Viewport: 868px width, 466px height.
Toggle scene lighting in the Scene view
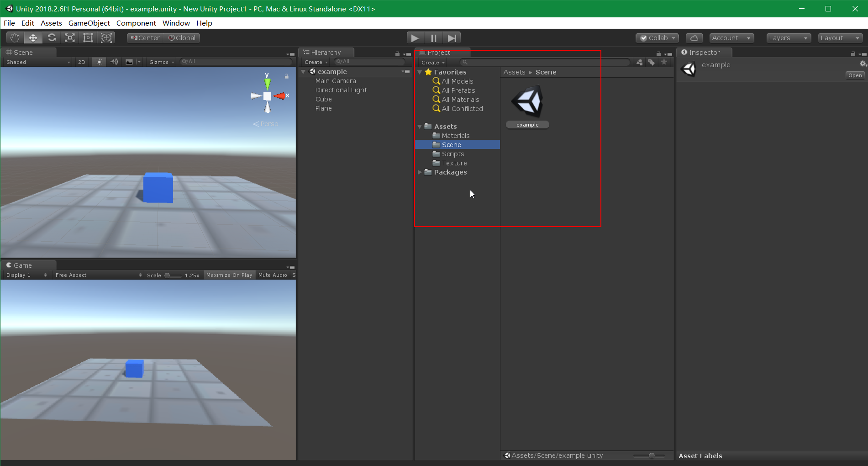pos(99,62)
